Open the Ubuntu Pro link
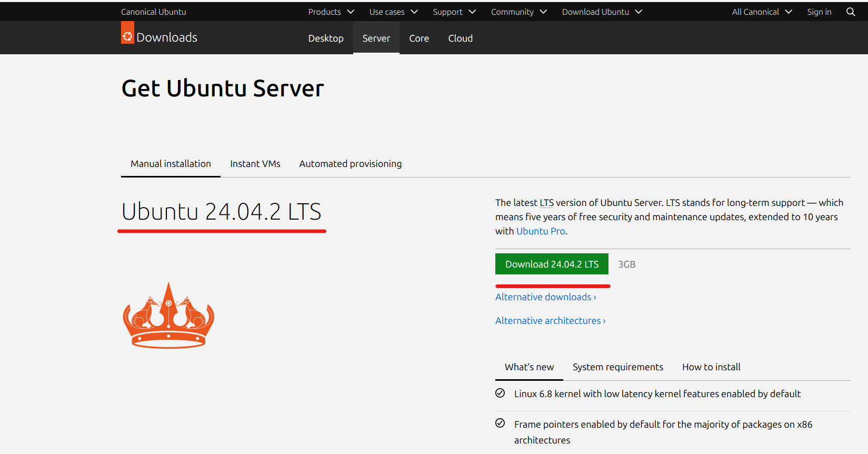The height and width of the screenshot is (454, 868). 541,231
